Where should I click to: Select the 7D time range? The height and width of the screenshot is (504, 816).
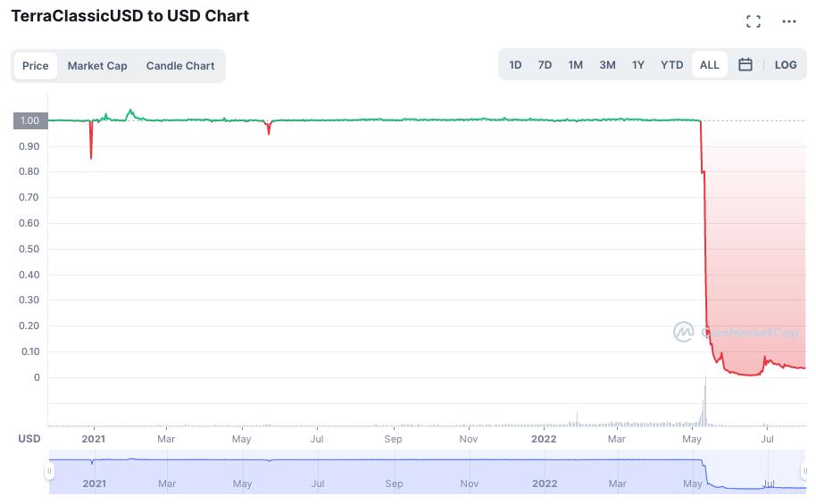pyautogui.click(x=545, y=65)
